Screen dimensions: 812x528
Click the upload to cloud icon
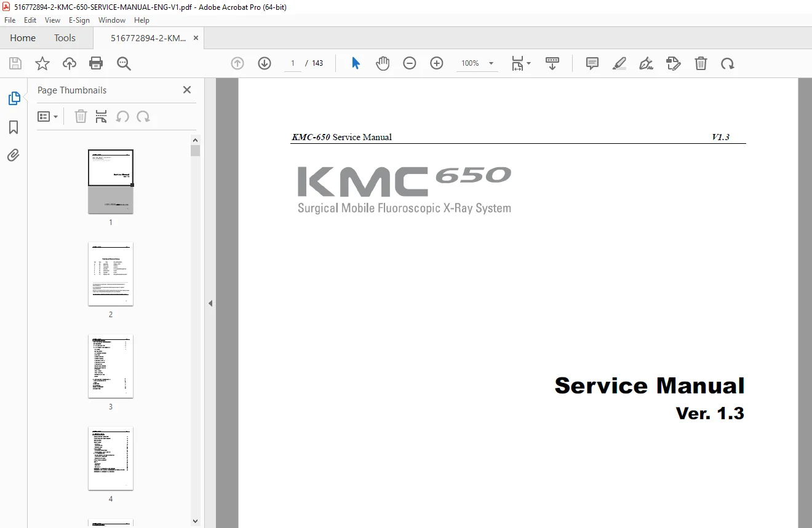(x=70, y=63)
